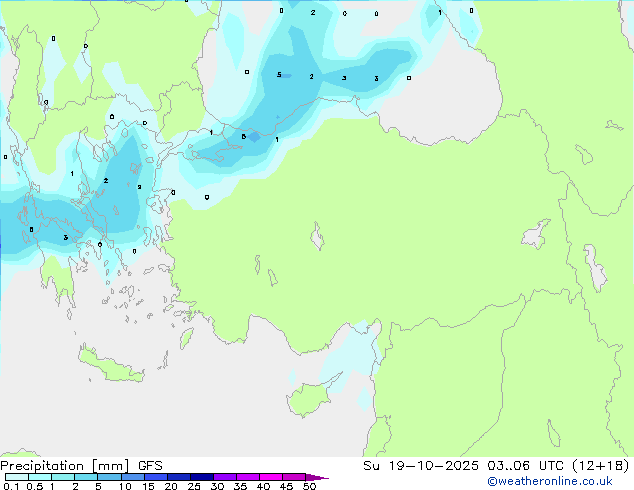Click the '0.1' legend scale label
This screenshot has width=634, height=490.
tap(11, 486)
